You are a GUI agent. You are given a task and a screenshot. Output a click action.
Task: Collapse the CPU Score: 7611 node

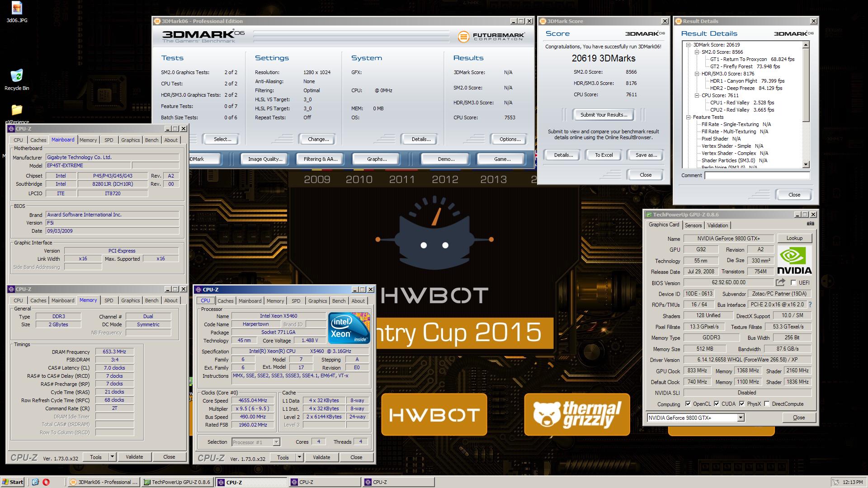click(x=697, y=95)
